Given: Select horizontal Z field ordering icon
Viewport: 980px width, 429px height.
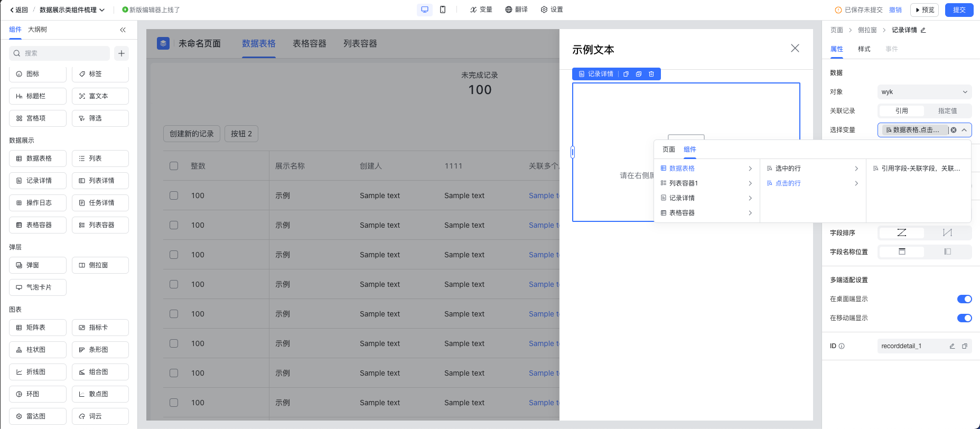Looking at the screenshot, I should (x=902, y=233).
